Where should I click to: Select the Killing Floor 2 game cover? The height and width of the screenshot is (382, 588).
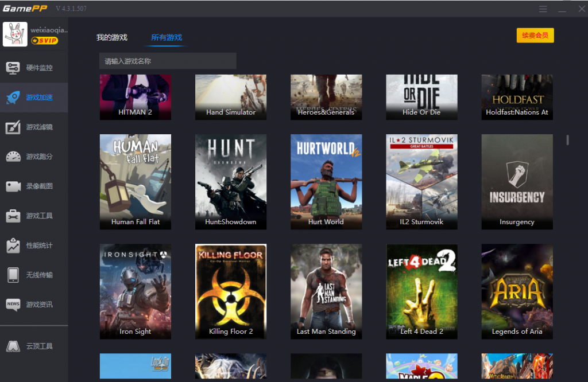[231, 291]
